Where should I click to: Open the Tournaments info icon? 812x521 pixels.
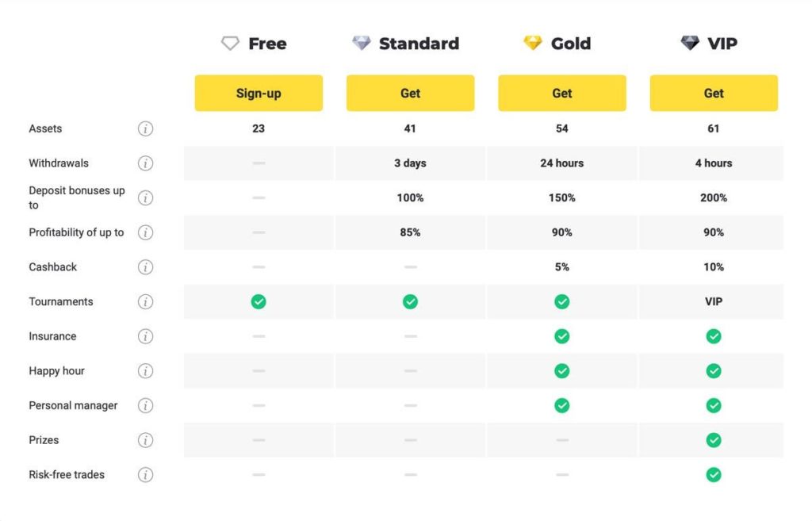coord(146,301)
